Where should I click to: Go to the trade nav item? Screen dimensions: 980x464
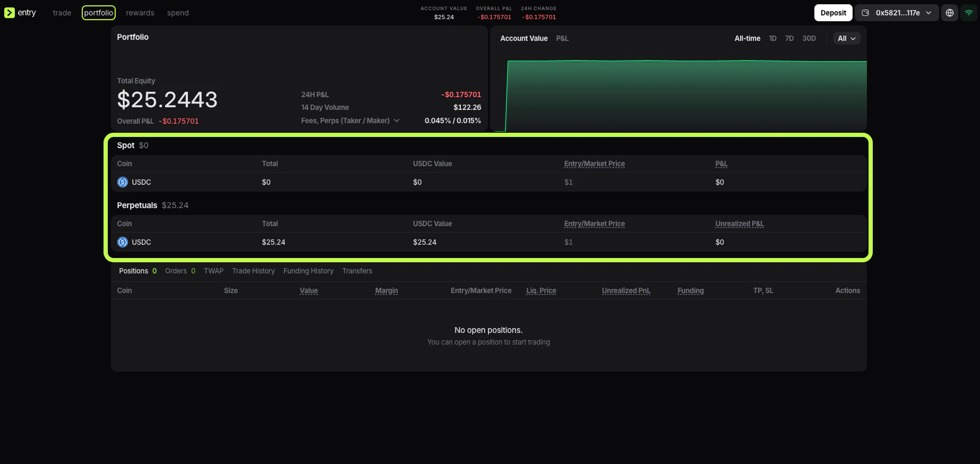[x=62, y=13]
